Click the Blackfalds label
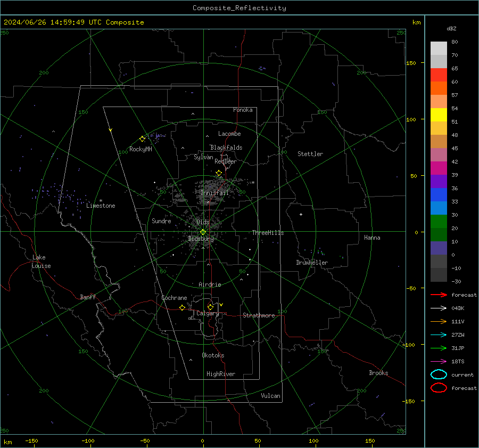Image resolution: width=479 pixels, height=448 pixels. click(226, 148)
